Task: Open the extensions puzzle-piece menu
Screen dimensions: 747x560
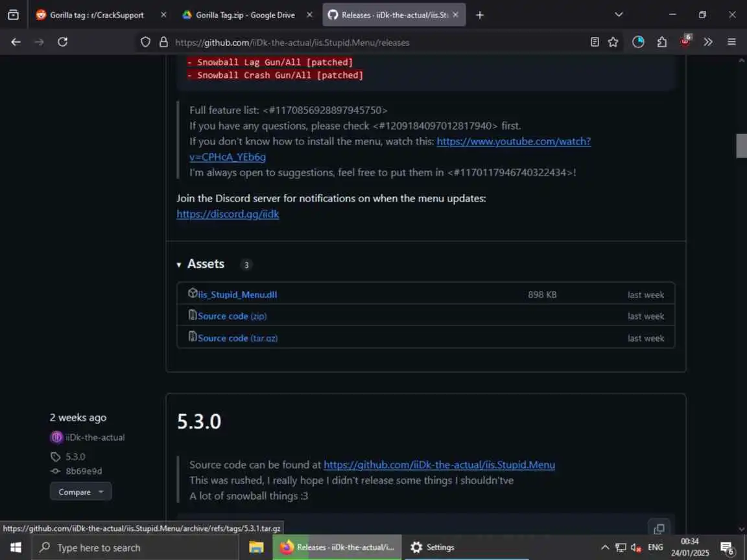Action: (x=661, y=42)
